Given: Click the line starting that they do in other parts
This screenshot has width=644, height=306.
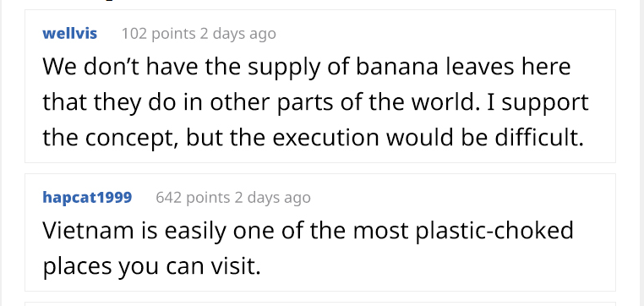Looking at the screenshot, I should 315,102.
